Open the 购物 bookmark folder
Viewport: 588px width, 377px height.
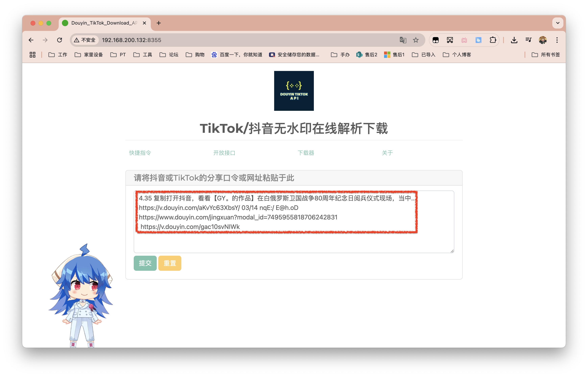(x=195, y=55)
